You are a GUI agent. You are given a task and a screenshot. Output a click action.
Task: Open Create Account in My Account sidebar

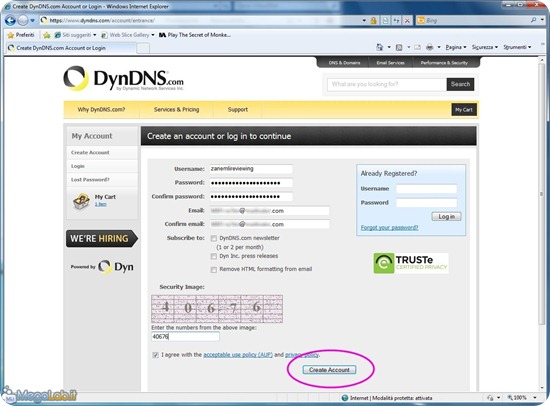[x=90, y=153]
